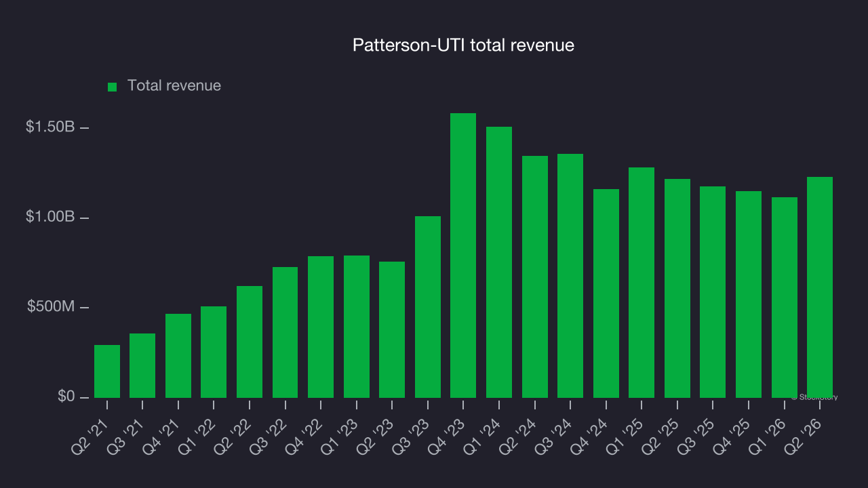868x488 pixels.
Task: Select the "$1.00B" y-axis label
Action: [x=50, y=217]
